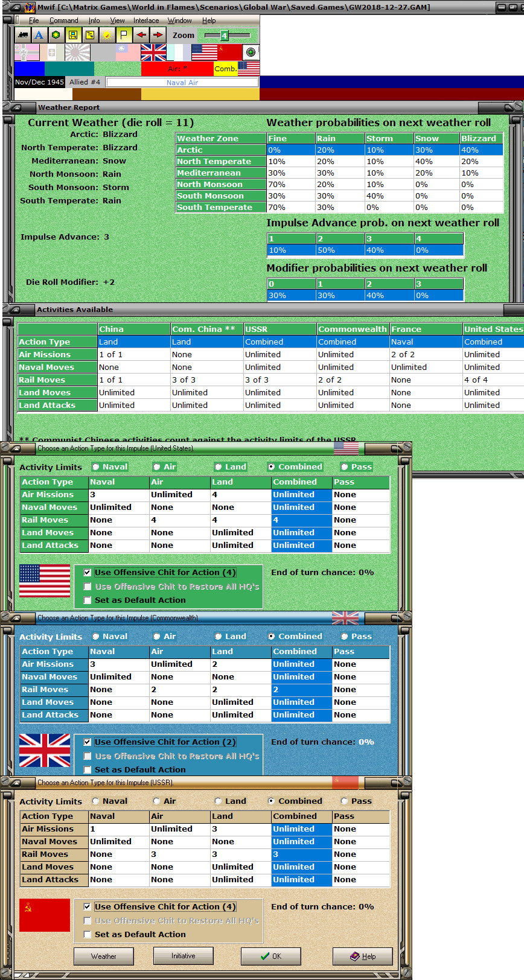
Task: Select the Japanese rising sun flag
Action: (77, 52)
